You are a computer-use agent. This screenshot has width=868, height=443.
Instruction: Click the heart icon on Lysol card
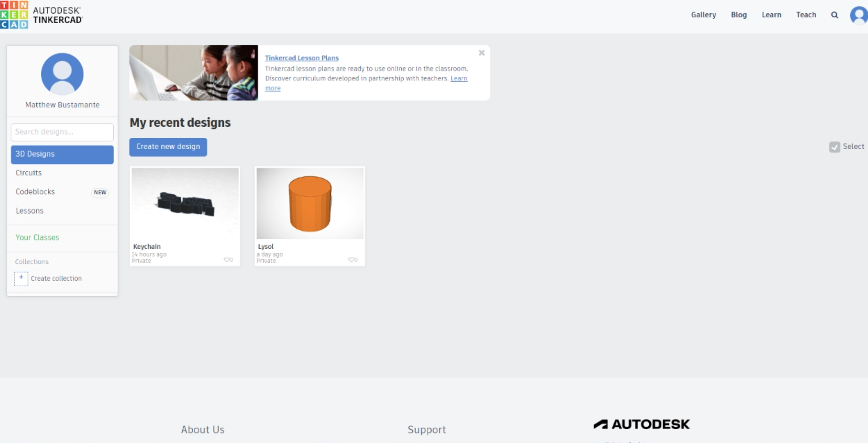click(351, 260)
